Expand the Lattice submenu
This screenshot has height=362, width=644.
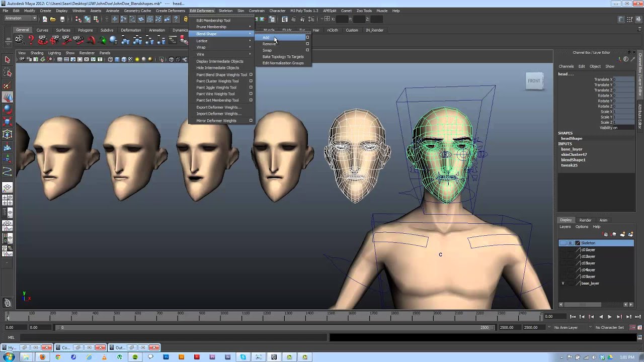221,41
